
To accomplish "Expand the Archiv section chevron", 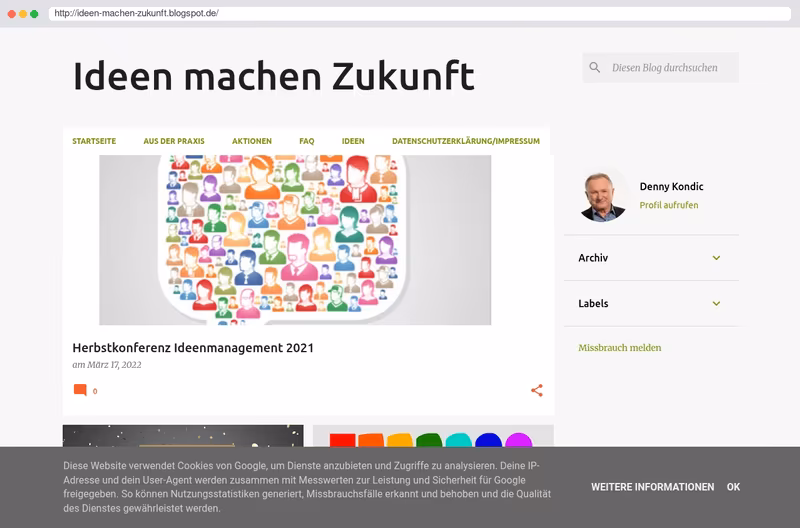I will pos(716,258).
